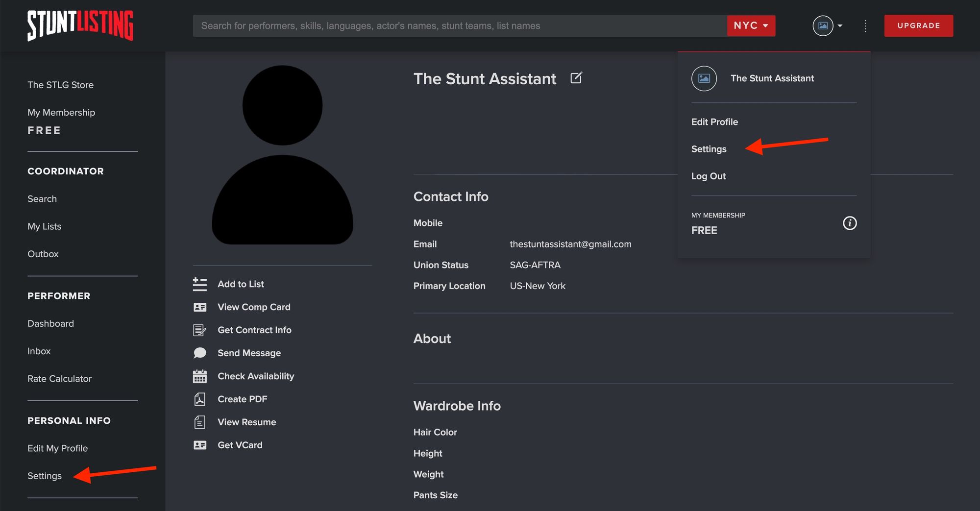Open the Outbox

point(43,254)
